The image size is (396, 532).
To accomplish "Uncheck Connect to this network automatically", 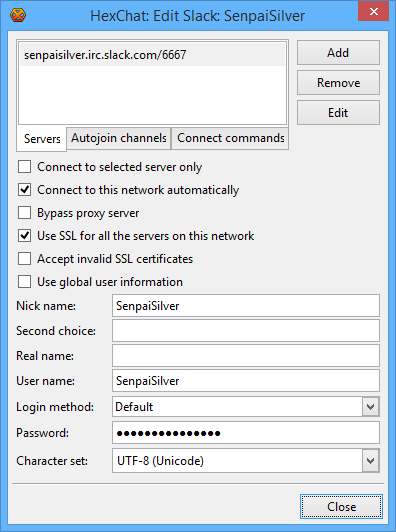I will tap(24, 190).
